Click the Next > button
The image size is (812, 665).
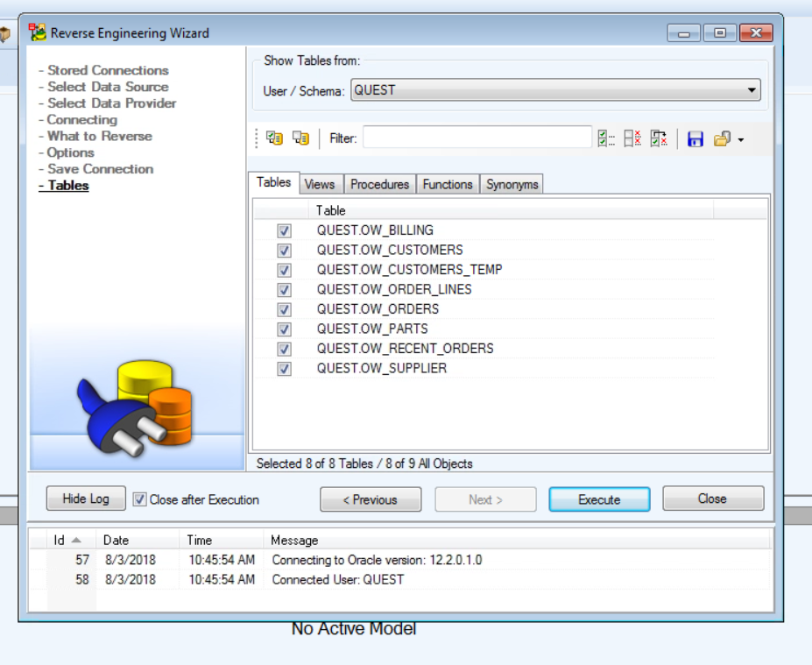485,499
